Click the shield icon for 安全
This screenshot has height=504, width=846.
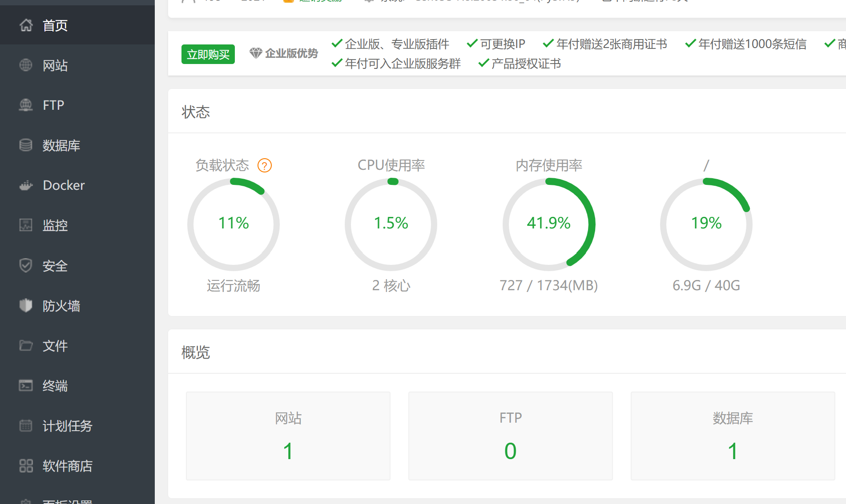pos(26,265)
